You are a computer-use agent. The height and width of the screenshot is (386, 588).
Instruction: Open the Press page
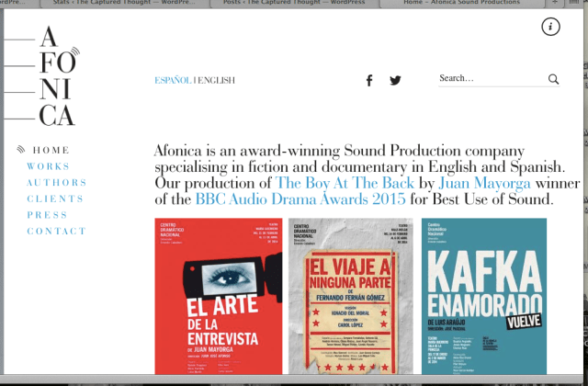click(47, 215)
